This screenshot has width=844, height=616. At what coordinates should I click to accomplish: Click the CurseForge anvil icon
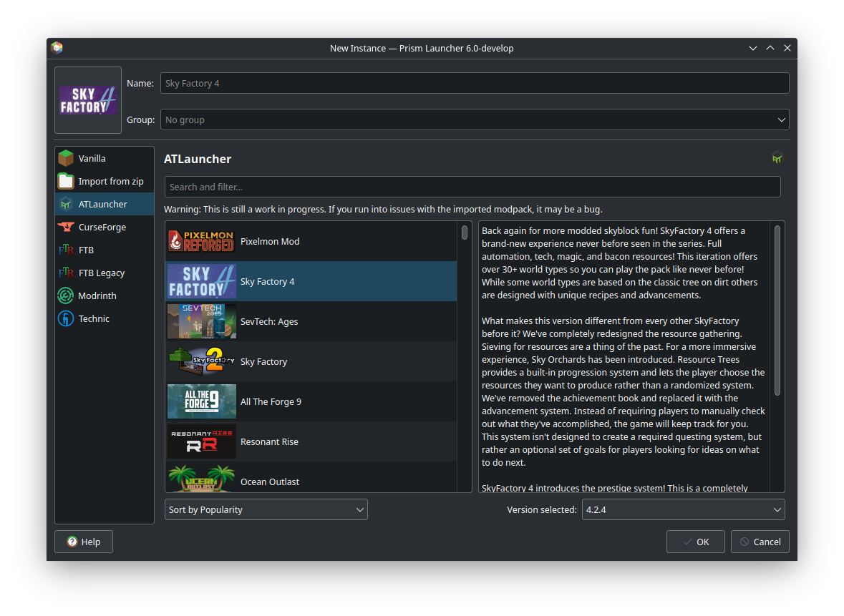[66, 227]
